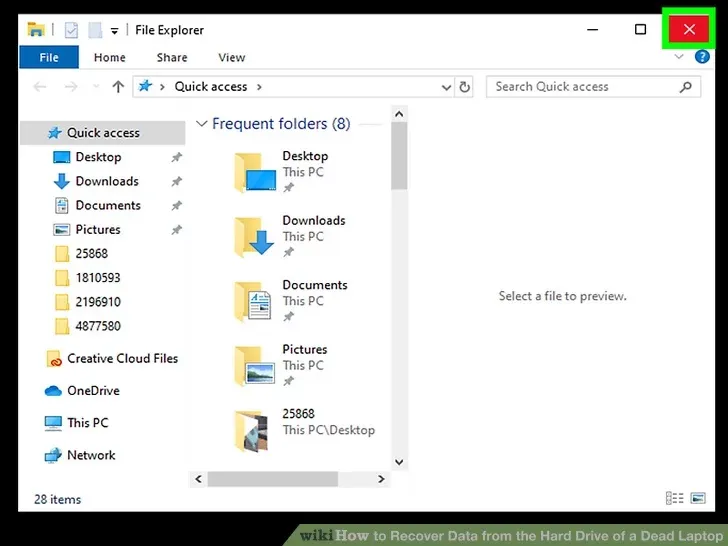
Task: Select Network in navigation pane
Action: click(x=91, y=455)
